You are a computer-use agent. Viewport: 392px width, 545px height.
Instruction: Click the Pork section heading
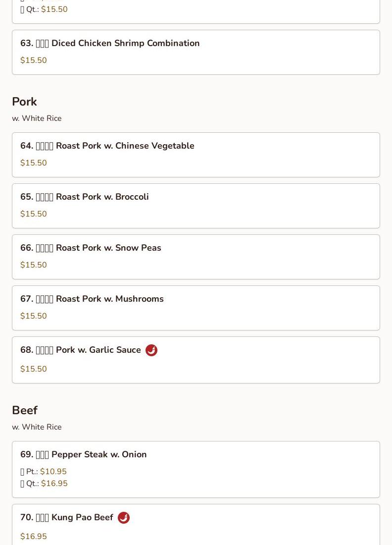(24, 102)
